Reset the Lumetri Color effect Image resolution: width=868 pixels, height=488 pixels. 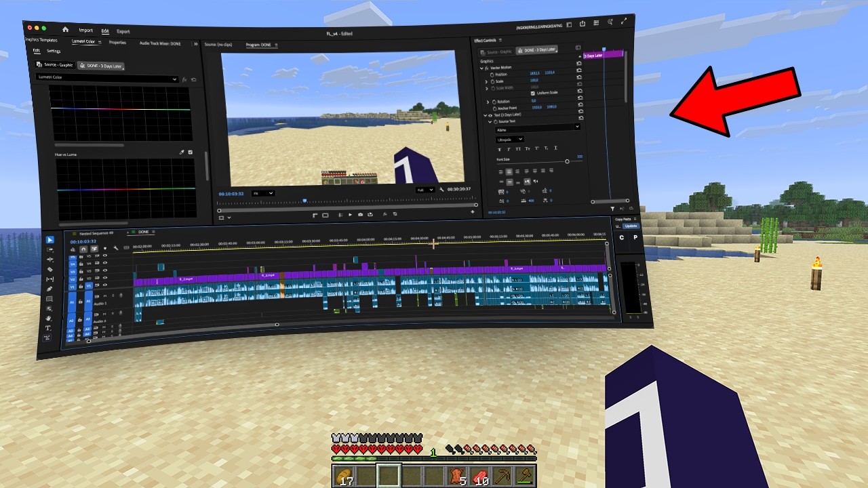pos(193,79)
